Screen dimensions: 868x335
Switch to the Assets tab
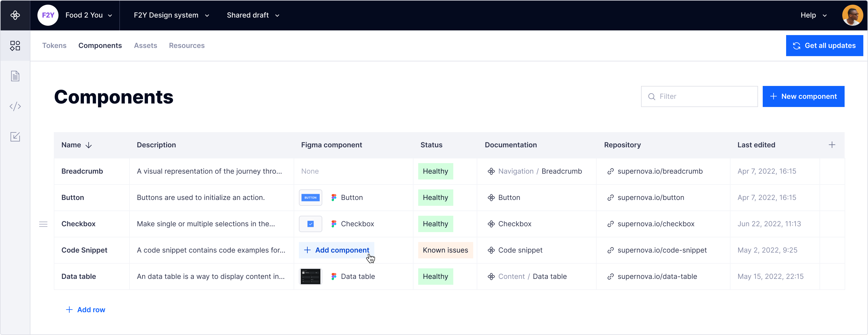coord(145,45)
